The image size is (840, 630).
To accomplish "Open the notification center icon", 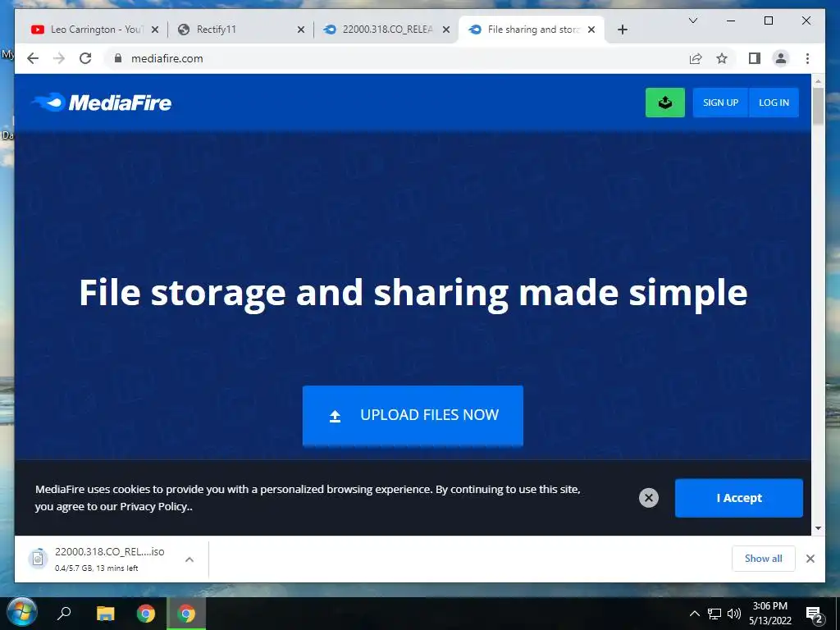I will [x=815, y=614].
